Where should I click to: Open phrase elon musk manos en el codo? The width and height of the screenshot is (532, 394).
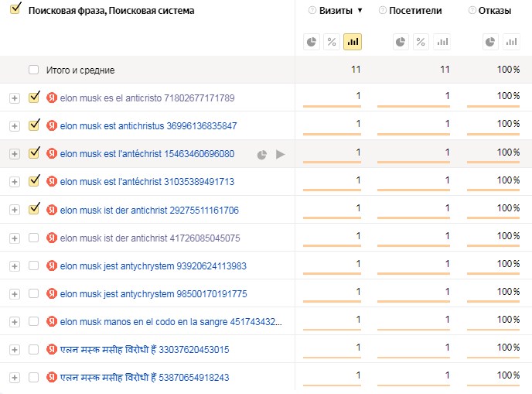click(171, 321)
